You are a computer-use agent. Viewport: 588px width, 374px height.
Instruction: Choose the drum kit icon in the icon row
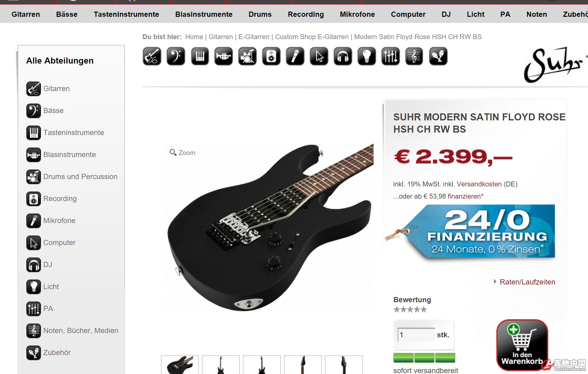click(x=247, y=56)
